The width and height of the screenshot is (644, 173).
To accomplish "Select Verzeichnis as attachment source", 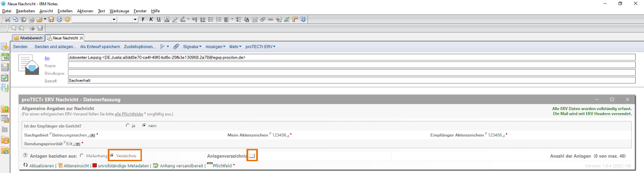I will (x=112, y=156).
